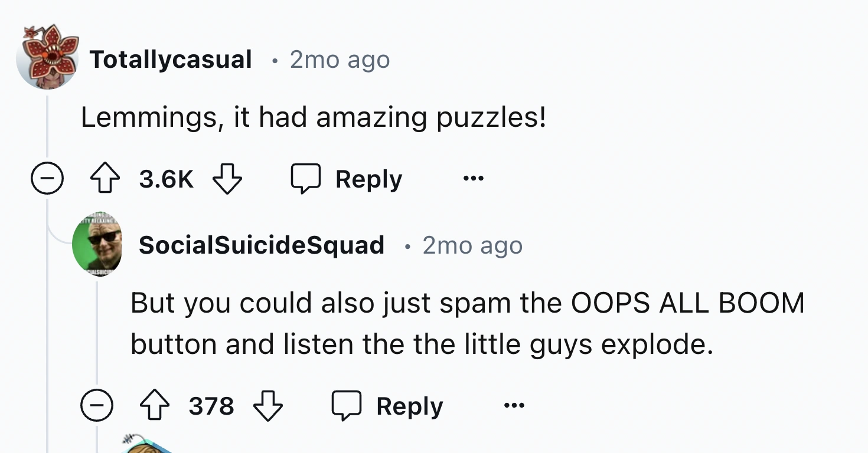Collapse the SocialSuicideSquad reply thread

coord(97,406)
